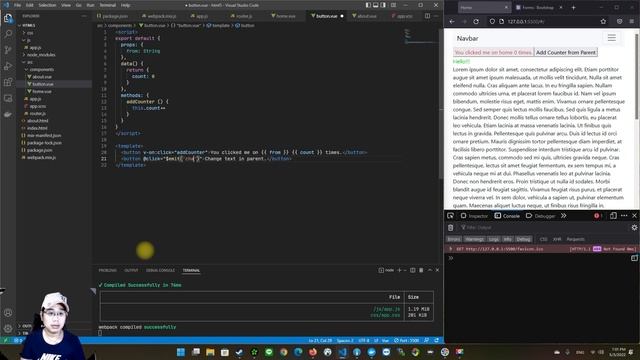Image resolution: width=640 pixels, height=360 pixels.
Task: Open the Remote Explorer view
Action: (8, 98)
